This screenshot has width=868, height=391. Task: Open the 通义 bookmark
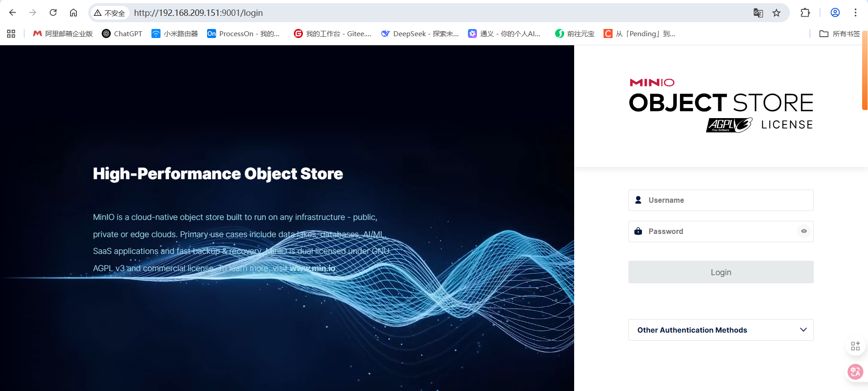[504, 33]
